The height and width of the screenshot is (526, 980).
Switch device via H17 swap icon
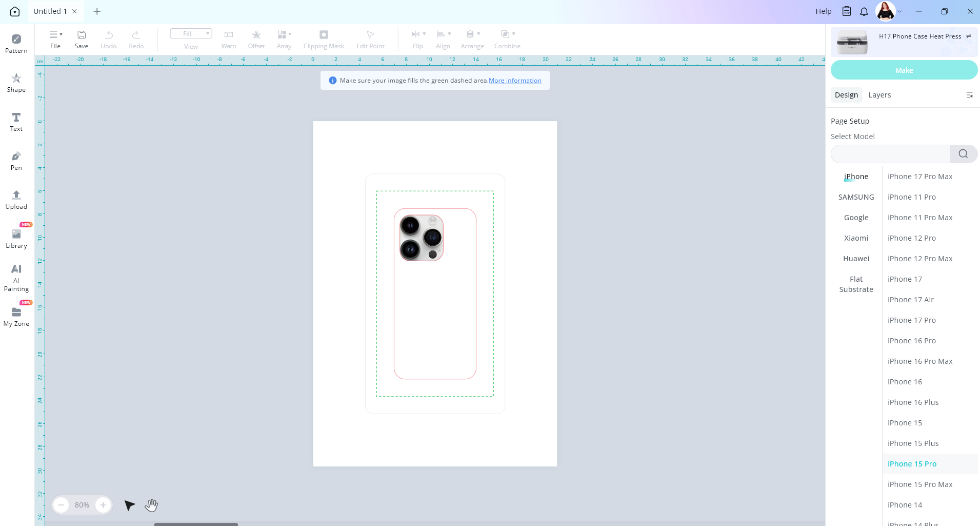969,36
